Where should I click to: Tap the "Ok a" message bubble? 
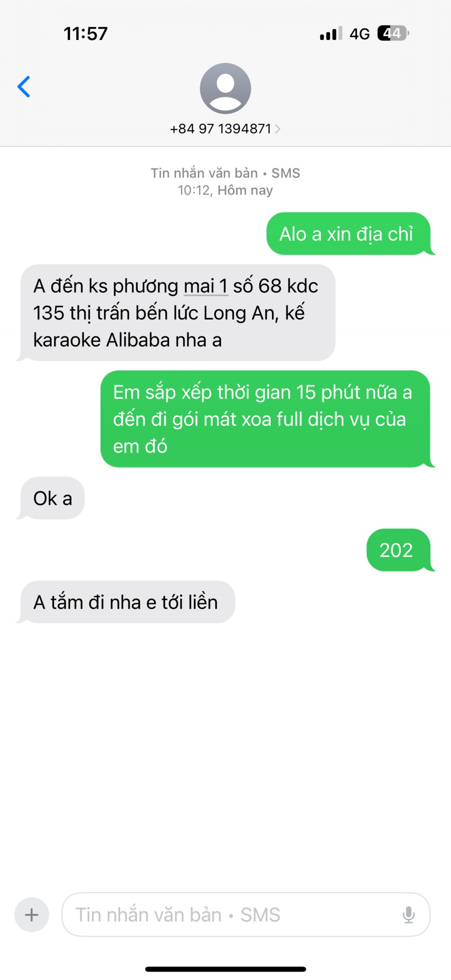[x=52, y=498]
